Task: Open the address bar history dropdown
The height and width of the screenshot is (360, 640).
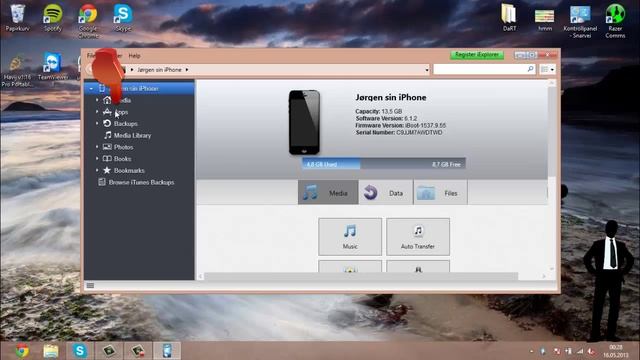Action: point(427,70)
